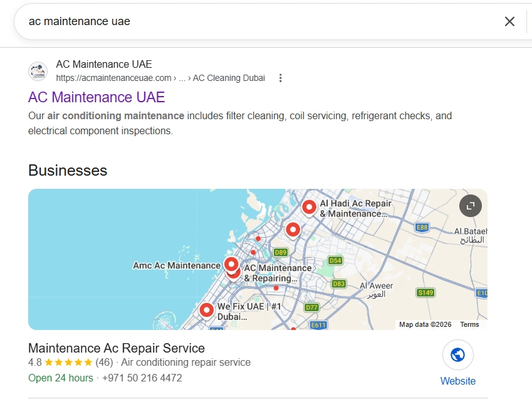Image resolution: width=532 pixels, height=399 pixels.
Task: Click the D83 road shield on map
Action: tap(338, 284)
